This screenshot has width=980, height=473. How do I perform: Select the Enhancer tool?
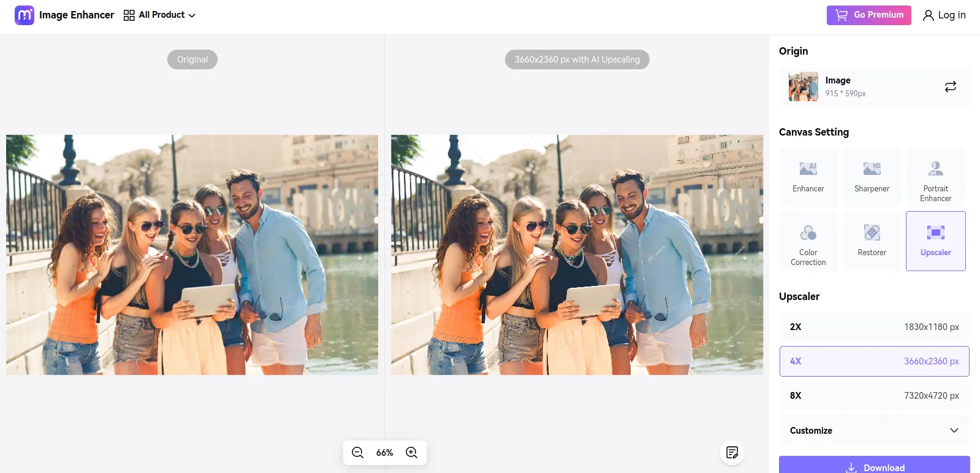808,177
